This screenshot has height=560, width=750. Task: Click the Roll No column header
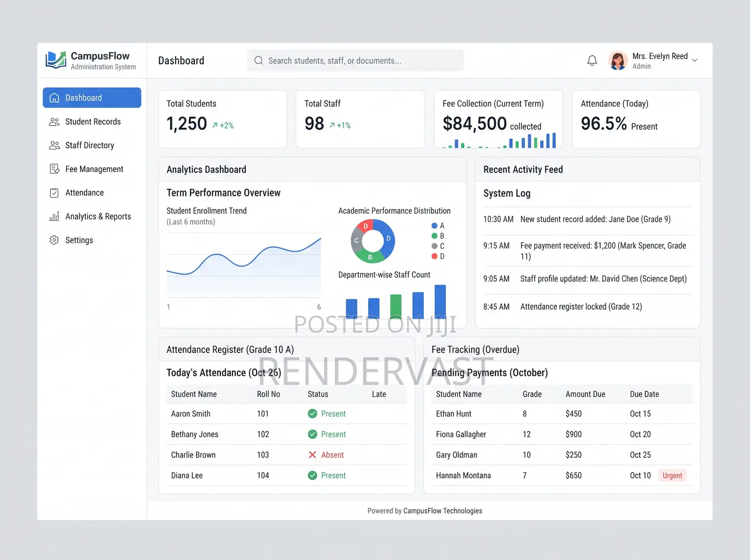[268, 394]
